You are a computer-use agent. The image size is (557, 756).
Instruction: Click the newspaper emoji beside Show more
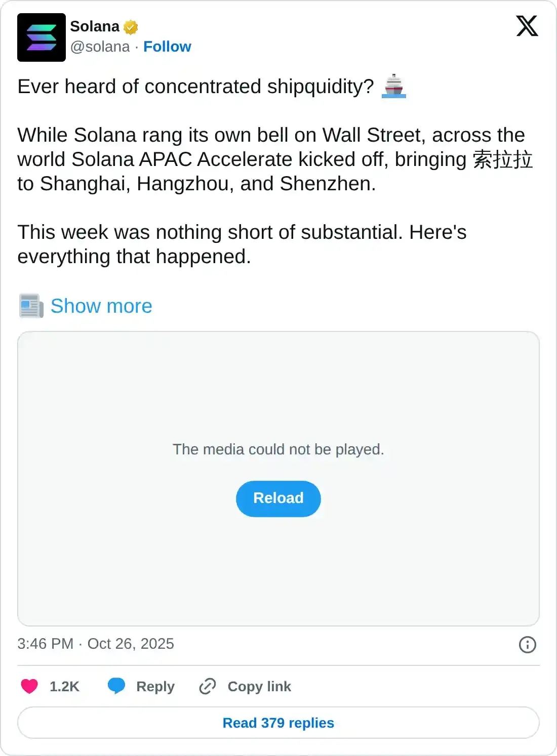(30, 306)
